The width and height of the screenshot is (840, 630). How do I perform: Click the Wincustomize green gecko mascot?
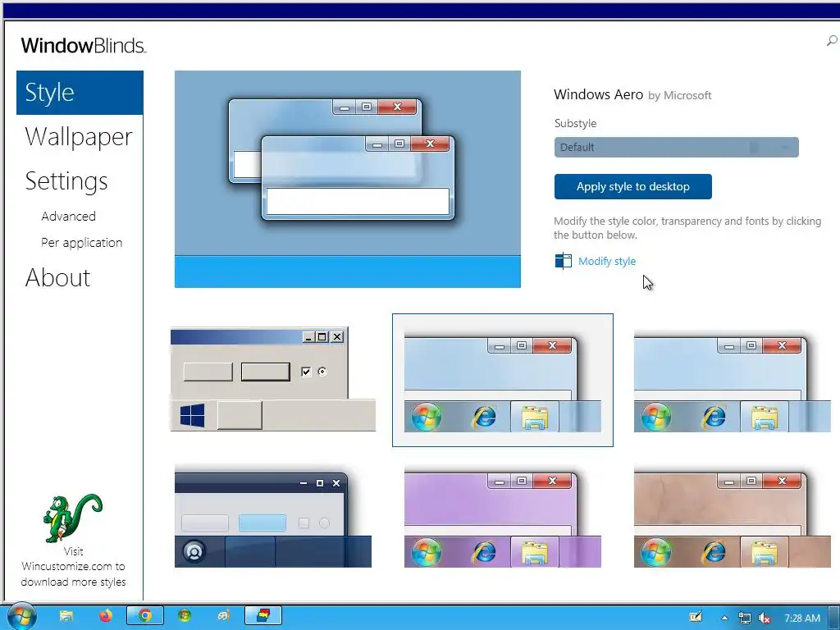[x=72, y=518]
